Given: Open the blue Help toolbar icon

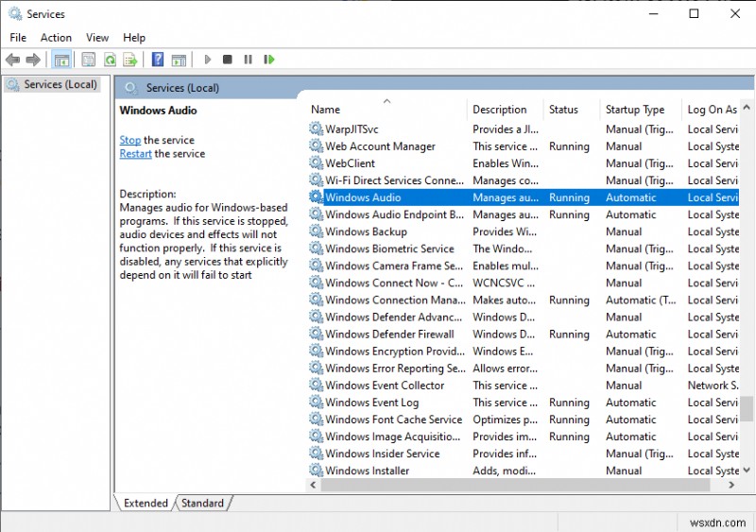Looking at the screenshot, I should click(158, 60).
